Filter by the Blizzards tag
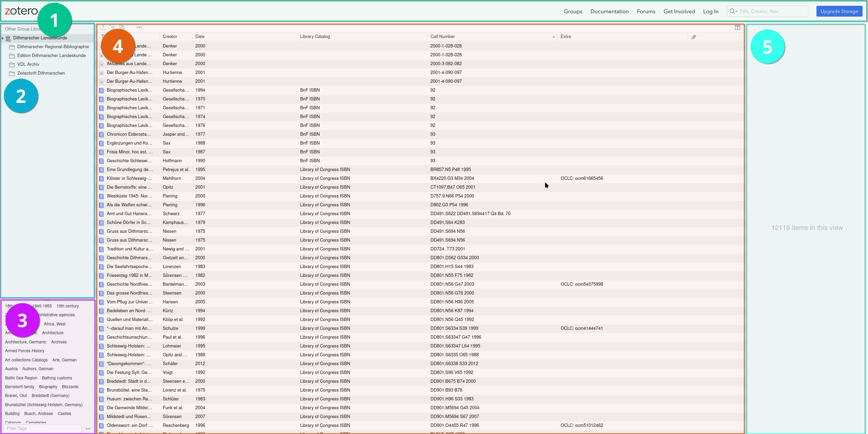868x434 pixels. click(70, 387)
